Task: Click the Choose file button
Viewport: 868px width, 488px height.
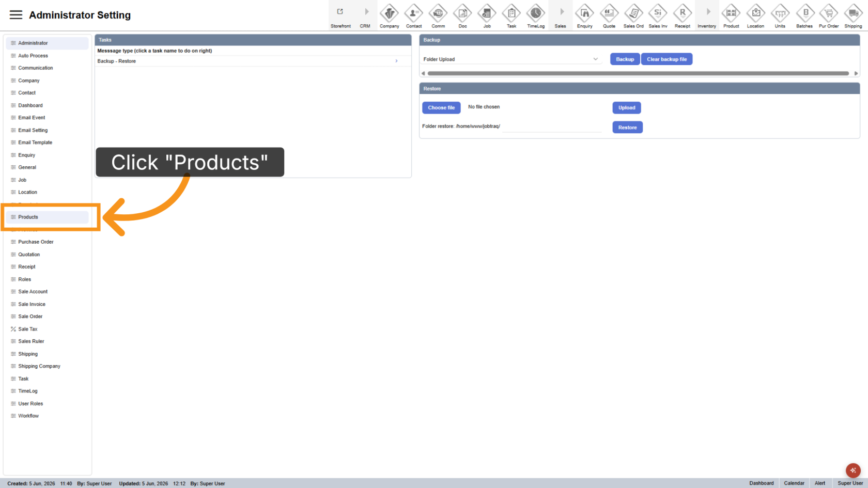Action: 441,107
